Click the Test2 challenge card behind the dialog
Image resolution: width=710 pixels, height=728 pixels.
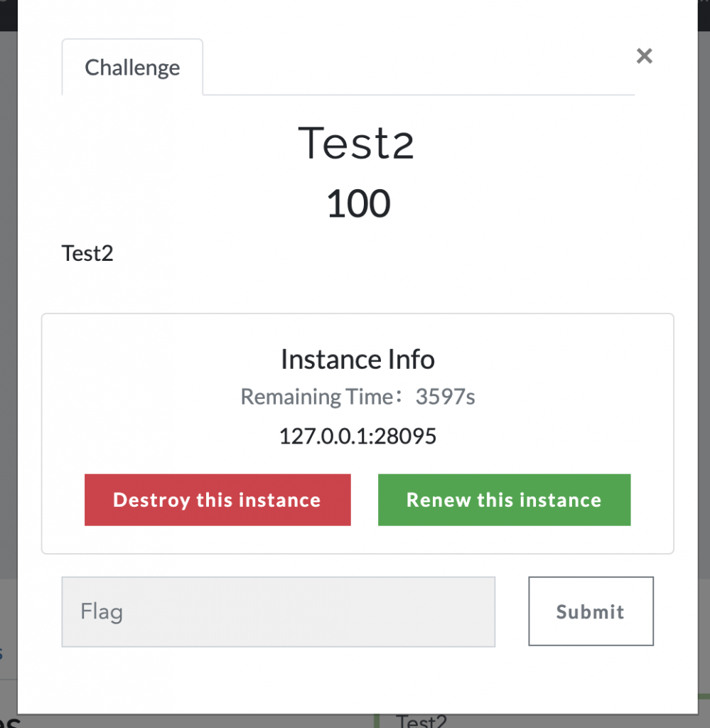tap(421, 721)
